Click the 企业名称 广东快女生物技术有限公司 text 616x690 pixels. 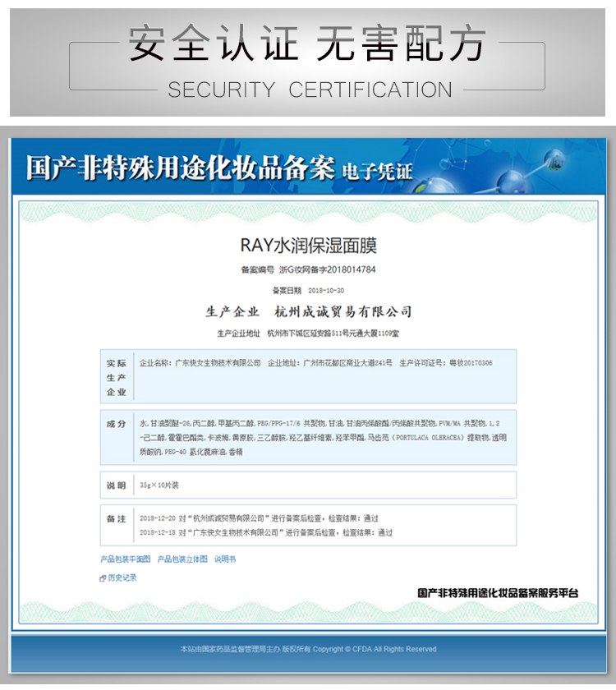pos(200,363)
